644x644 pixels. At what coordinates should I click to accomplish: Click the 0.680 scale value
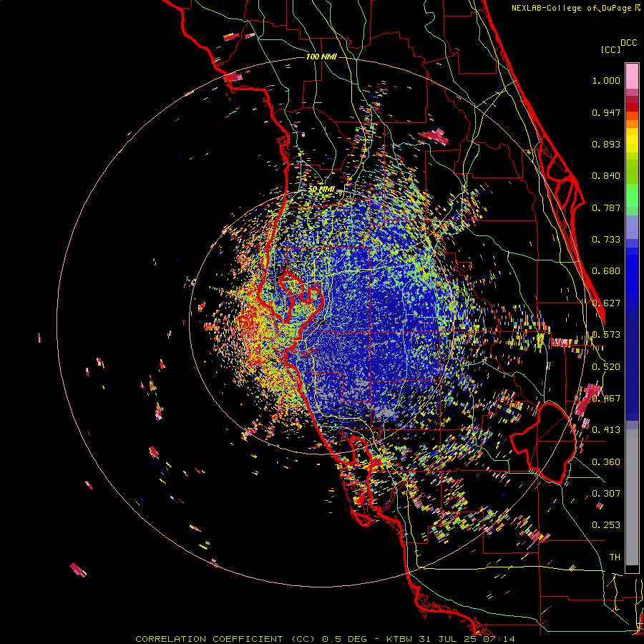(606, 271)
